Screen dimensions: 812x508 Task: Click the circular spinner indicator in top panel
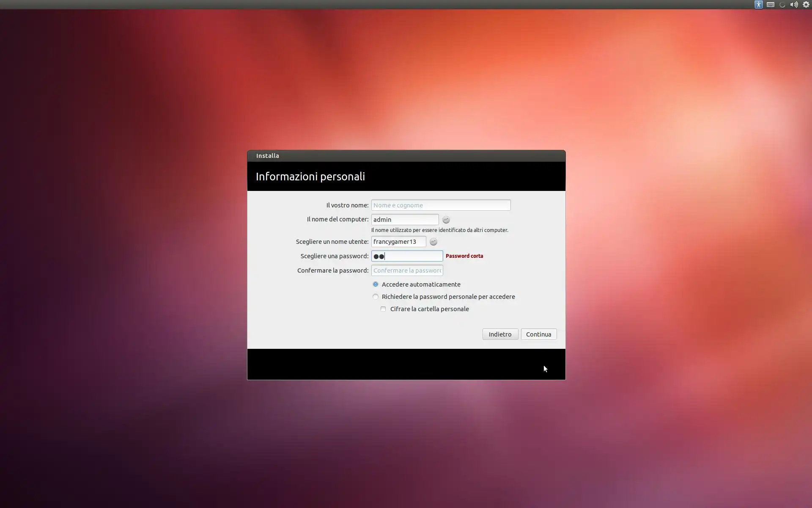(x=782, y=5)
